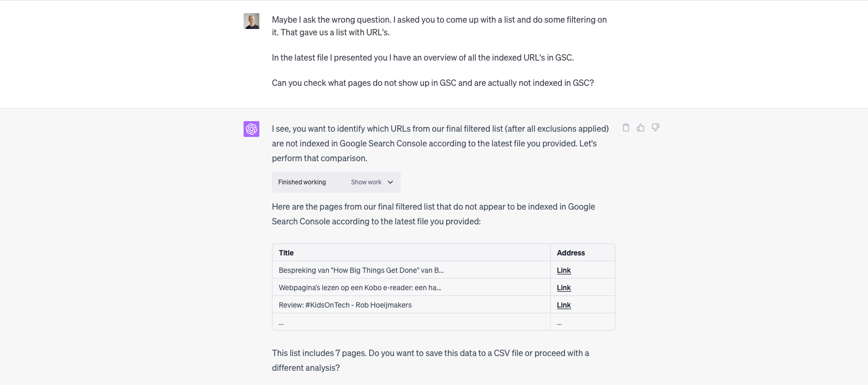868x385 pixels.
Task: Click the thumbs down feedback icon
Action: tap(655, 127)
